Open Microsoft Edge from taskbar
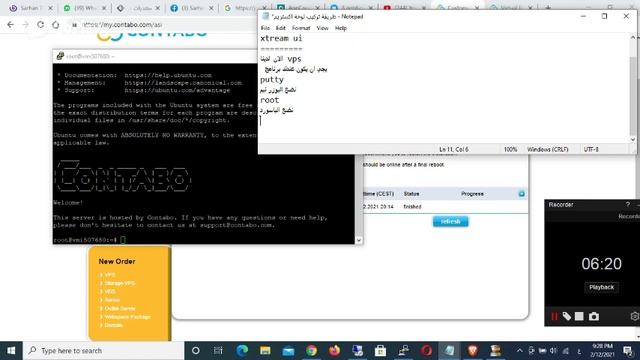The image size is (640, 360). pos(242,351)
